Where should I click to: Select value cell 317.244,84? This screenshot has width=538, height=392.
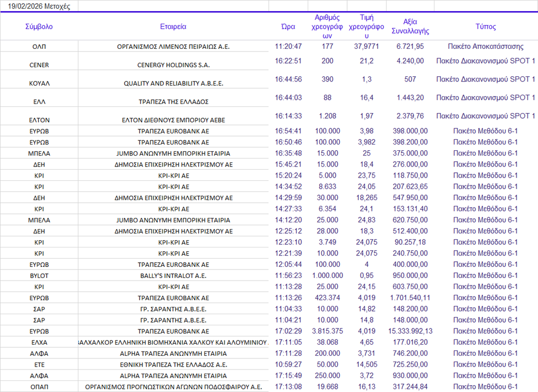(410, 387)
